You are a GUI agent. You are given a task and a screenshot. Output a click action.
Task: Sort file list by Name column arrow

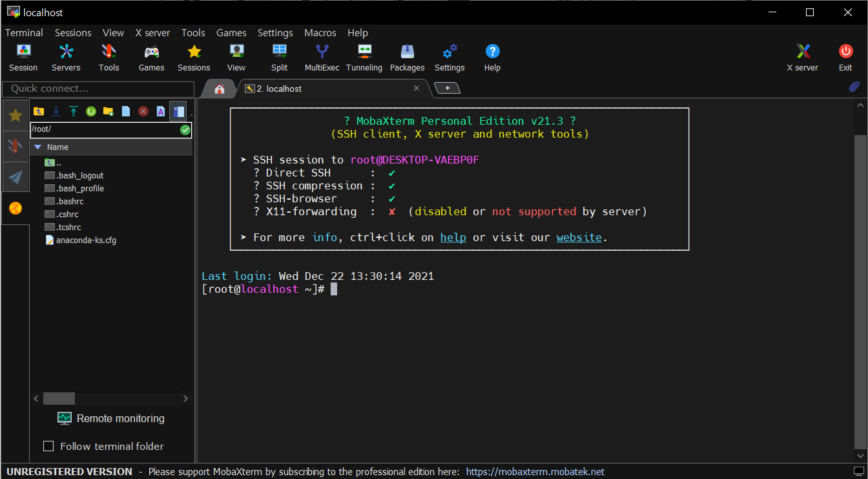coord(37,147)
